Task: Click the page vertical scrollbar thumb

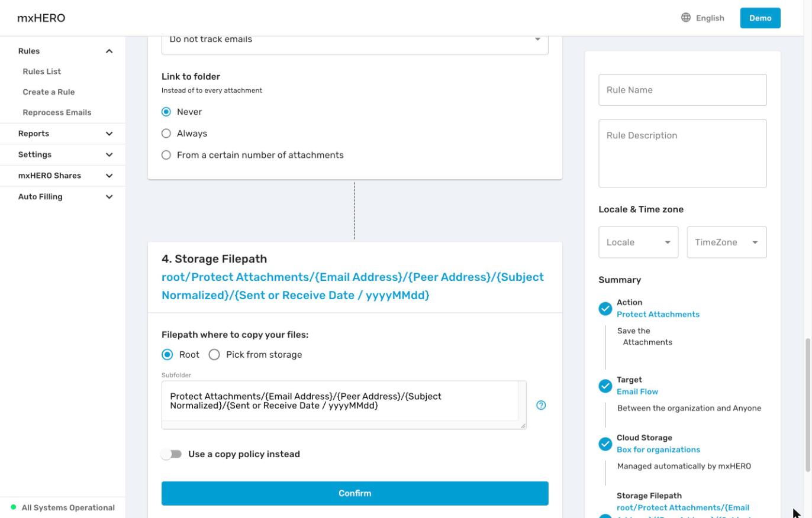Action: point(807,405)
